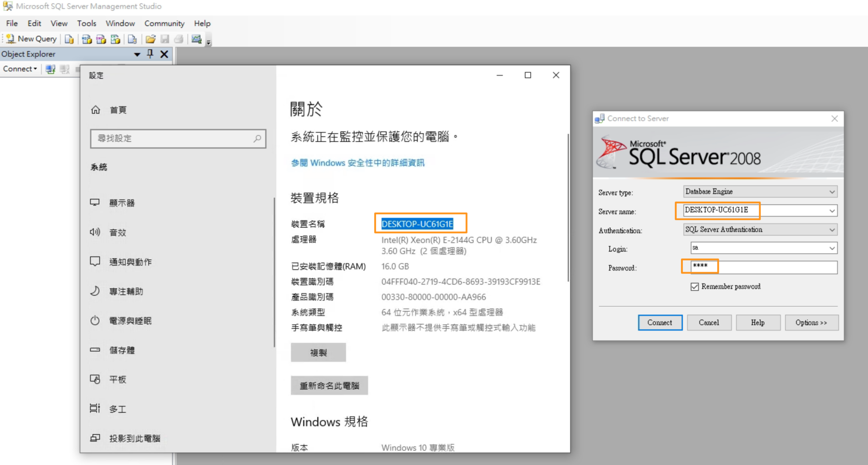Pin the Object Explorer panel
Viewport: 868px width, 465px height.
(x=150, y=54)
